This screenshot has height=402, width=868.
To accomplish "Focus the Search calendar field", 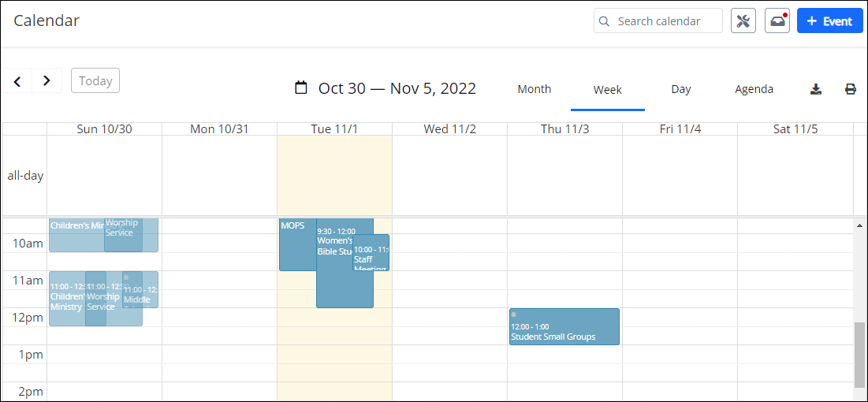I will [667, 21].
